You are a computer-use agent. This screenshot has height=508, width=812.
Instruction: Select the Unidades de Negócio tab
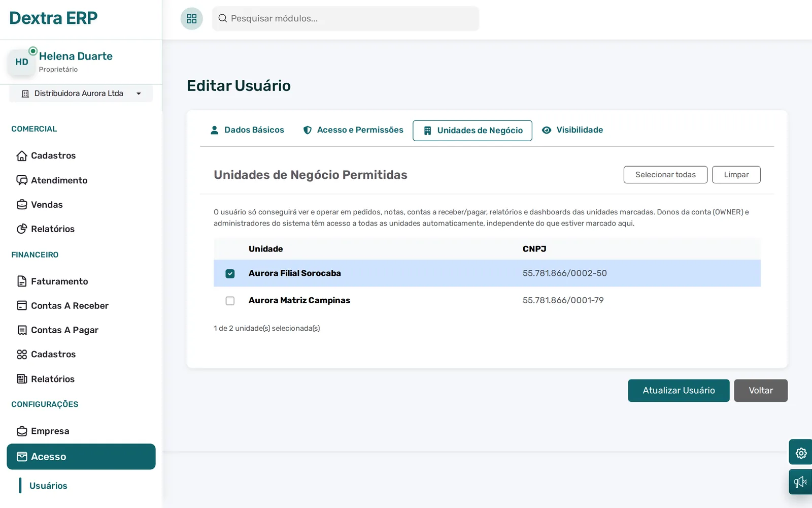pyautogui.click(x=472, y=131)
